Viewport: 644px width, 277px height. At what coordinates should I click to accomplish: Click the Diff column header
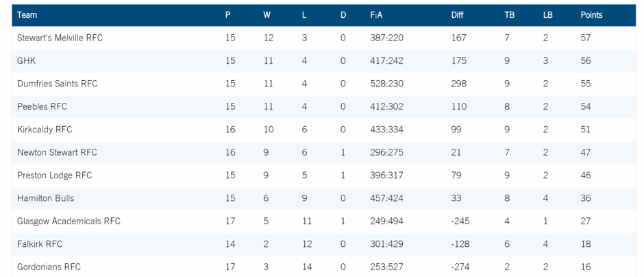(x=457, y=15)
